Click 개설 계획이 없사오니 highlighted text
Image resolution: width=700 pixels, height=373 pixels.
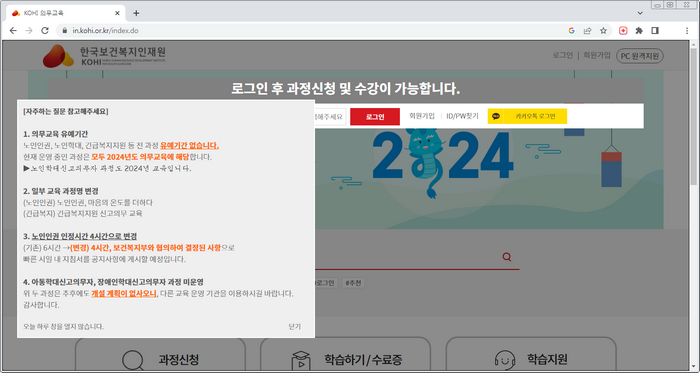(124, 294)
